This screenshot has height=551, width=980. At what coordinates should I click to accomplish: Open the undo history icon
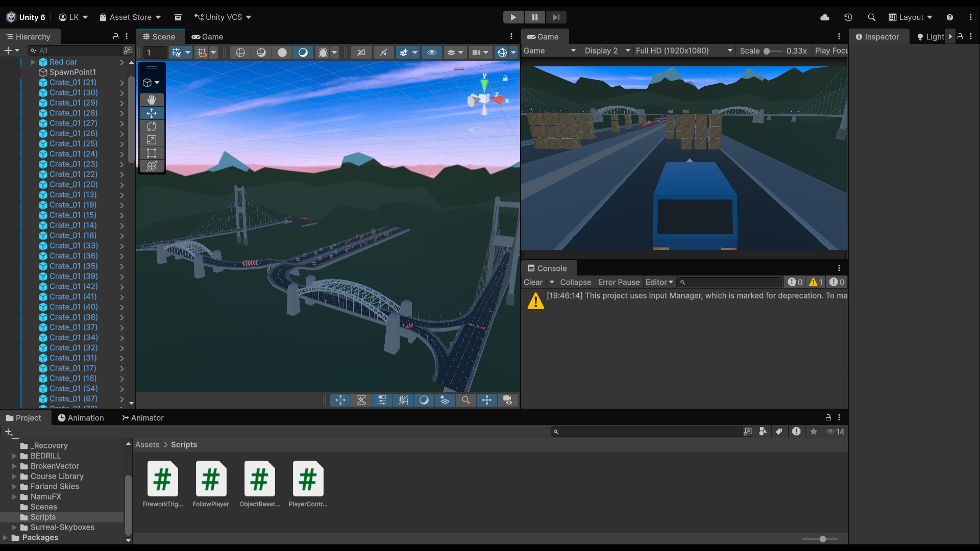point(848,17)
